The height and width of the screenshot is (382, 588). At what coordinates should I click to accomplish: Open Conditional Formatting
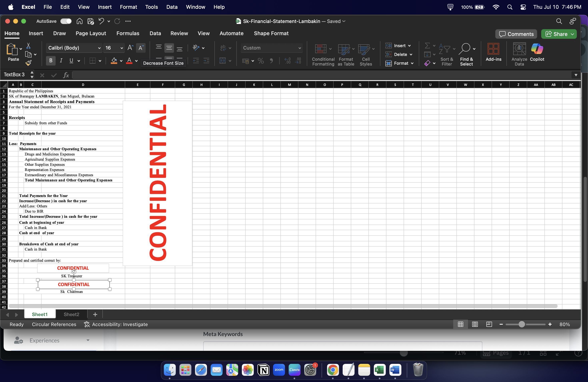323,55
